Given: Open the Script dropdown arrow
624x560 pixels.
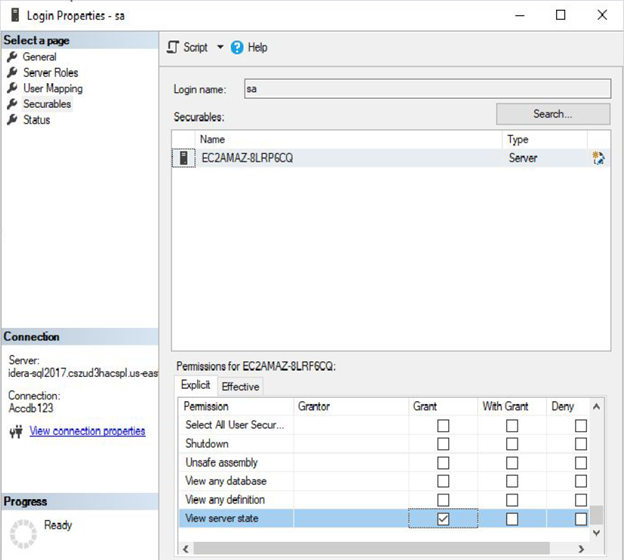Looking at the screenshot, I should [220, 47].
